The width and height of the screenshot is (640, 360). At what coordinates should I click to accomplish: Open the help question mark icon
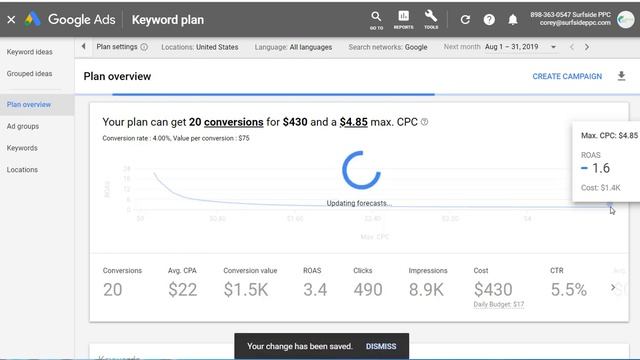pyautogui.click(x=489, y=20)
